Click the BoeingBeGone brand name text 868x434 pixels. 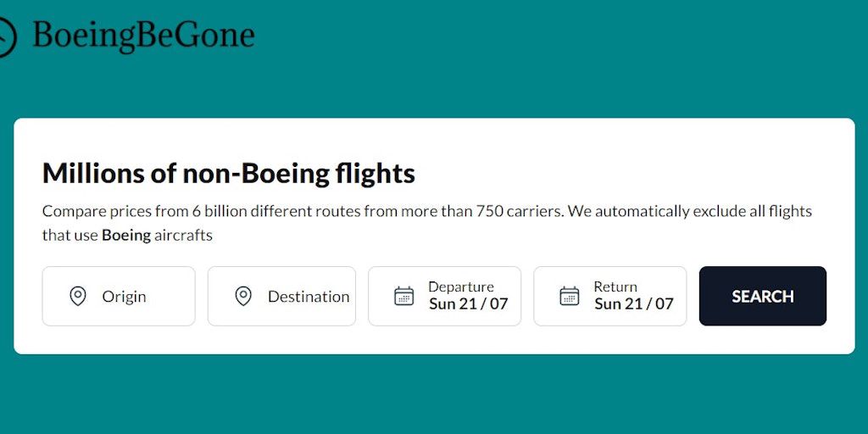(143, 35)
